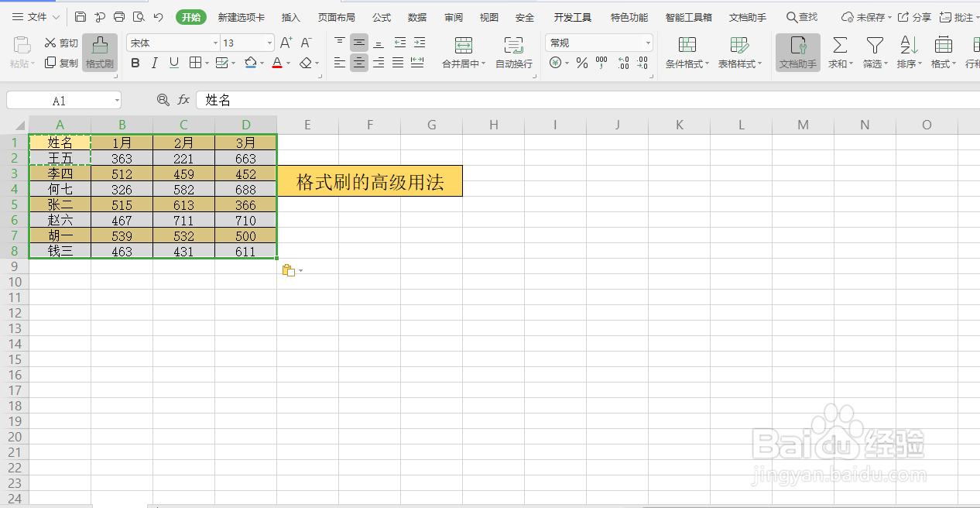Toggle Top vertical alignment
The image size is (980, 508).
tap(340, 42)
